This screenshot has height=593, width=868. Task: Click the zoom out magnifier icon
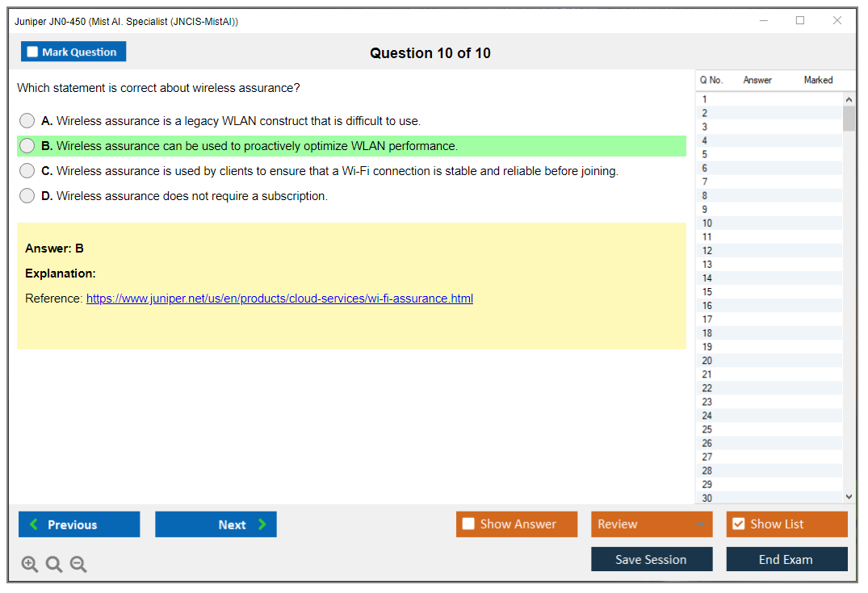point(78,565)
